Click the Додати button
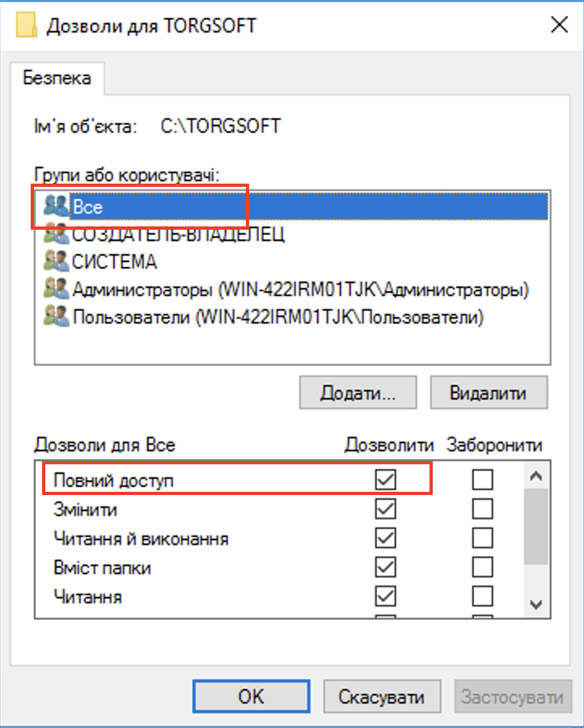584x728 pixels. tap(358, 392)
